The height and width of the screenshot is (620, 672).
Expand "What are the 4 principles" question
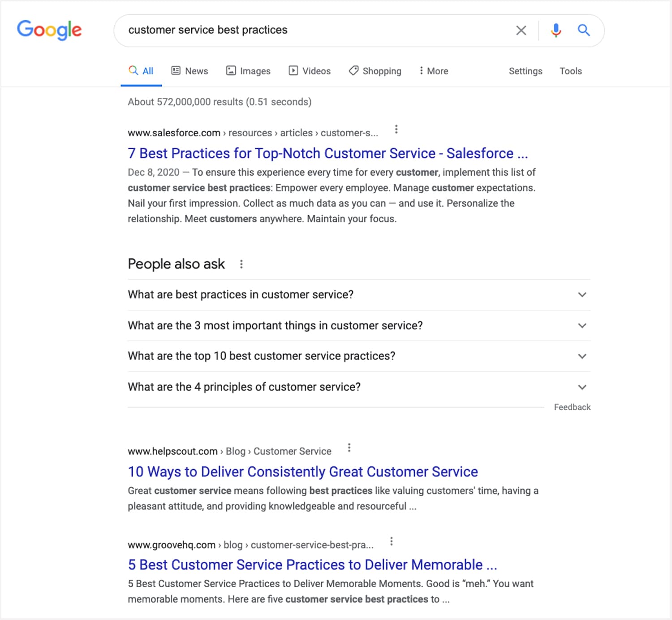(582, 387)
